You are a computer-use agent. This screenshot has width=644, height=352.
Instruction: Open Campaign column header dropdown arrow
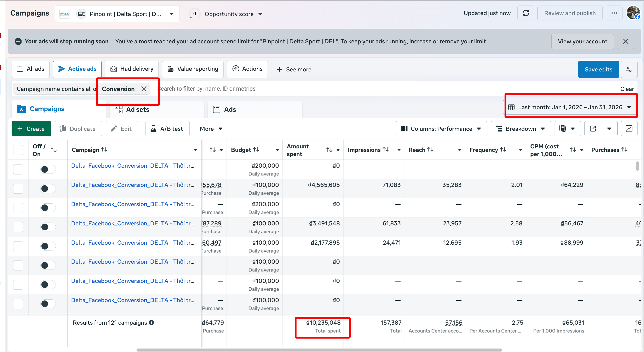196,150
